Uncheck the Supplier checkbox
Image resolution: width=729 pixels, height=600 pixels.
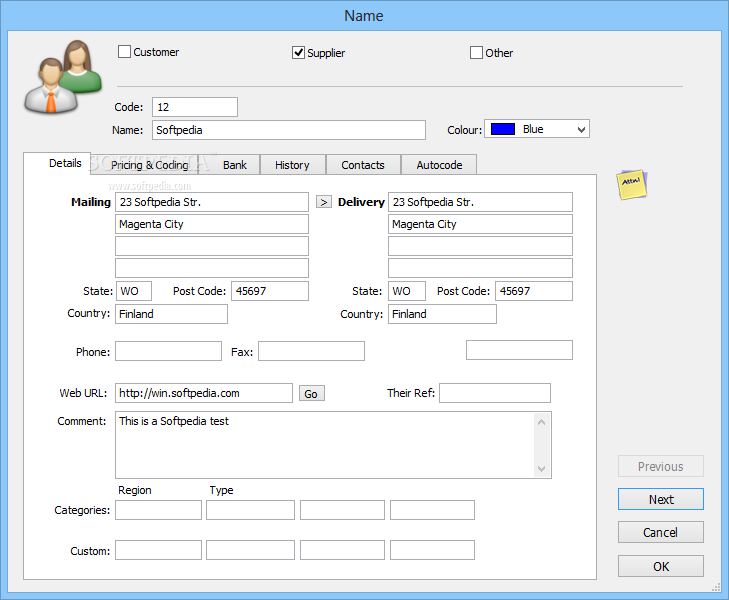coord(298,53)
